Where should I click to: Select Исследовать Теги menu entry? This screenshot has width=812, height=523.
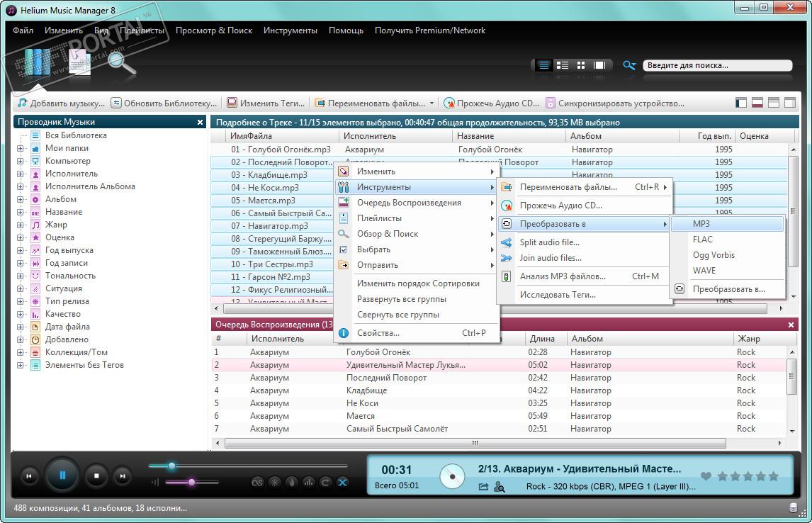(584, 295)
